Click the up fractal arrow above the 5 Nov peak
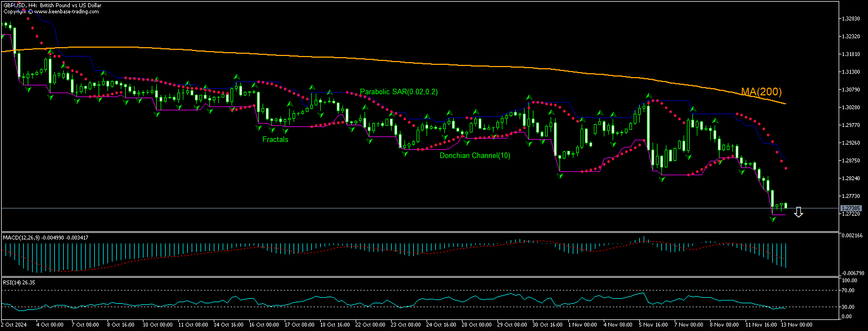Viewport: 868px width, 331px height. pyautogui.click(x=648, y=96)
